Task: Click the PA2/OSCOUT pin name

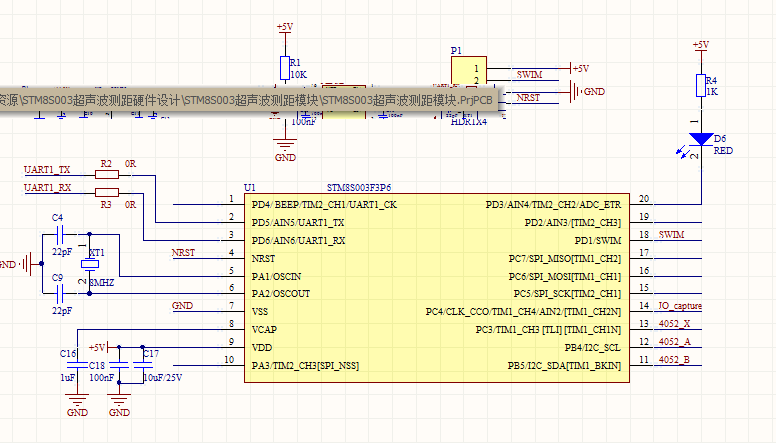Action: click(281, 294)
